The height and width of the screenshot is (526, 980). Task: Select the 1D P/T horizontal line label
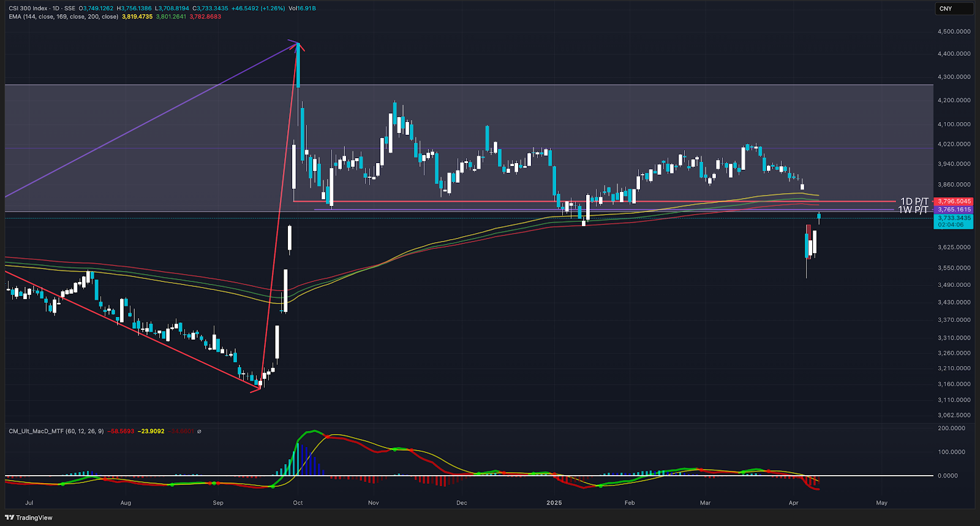914,201
